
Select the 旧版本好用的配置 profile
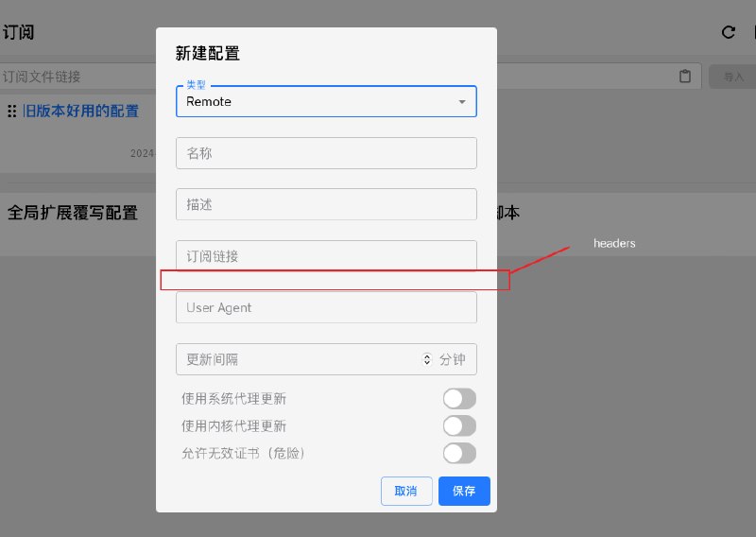pyautogui.click(x=80, y=112)
